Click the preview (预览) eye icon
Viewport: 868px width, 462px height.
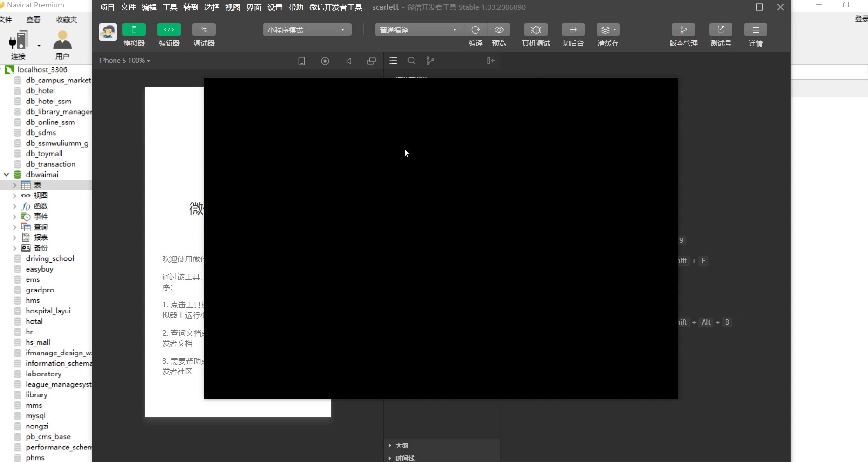pyautogui.click(x=499, y=30)
